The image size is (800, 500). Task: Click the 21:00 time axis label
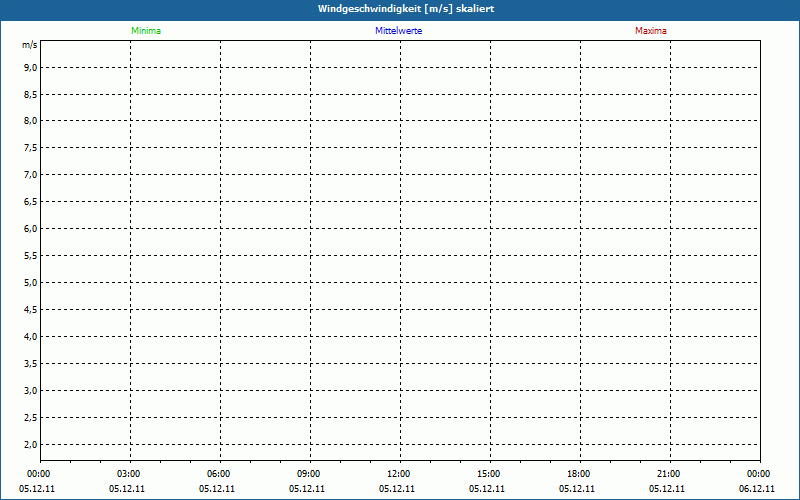click(x=668, y=474)
